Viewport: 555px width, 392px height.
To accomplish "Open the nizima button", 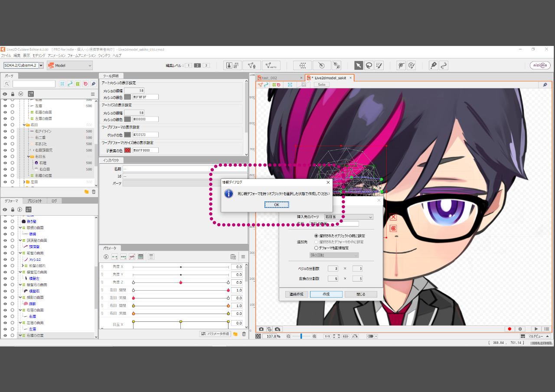I will click(x=540, y=65).
